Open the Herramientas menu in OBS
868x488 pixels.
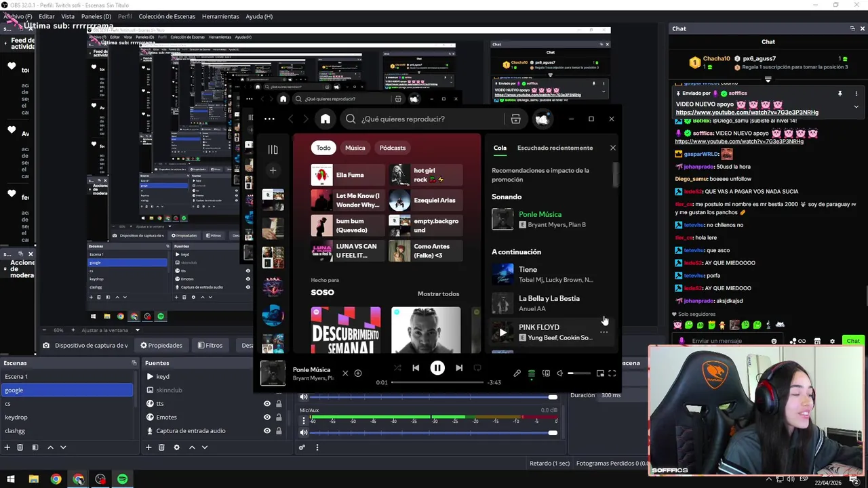220,16
